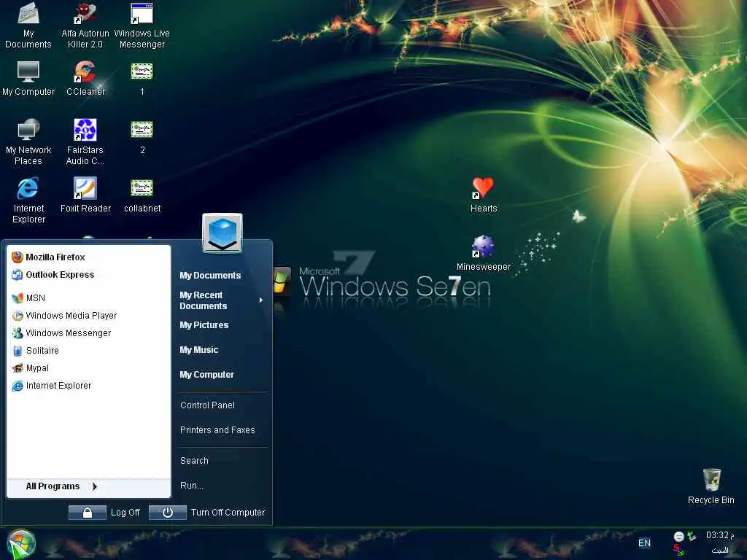Screen dimensions: 747x560
Task: Select the desktop file named 2
Action: click(142, 137)
